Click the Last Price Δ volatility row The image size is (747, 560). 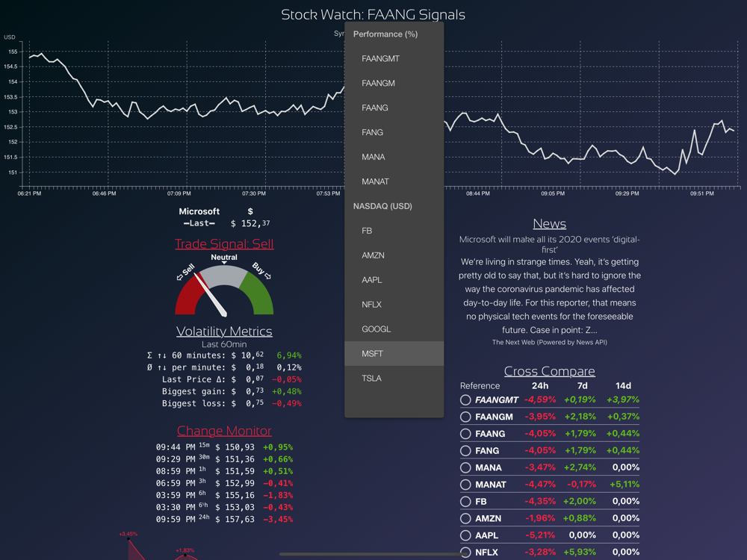coord(232,379)
